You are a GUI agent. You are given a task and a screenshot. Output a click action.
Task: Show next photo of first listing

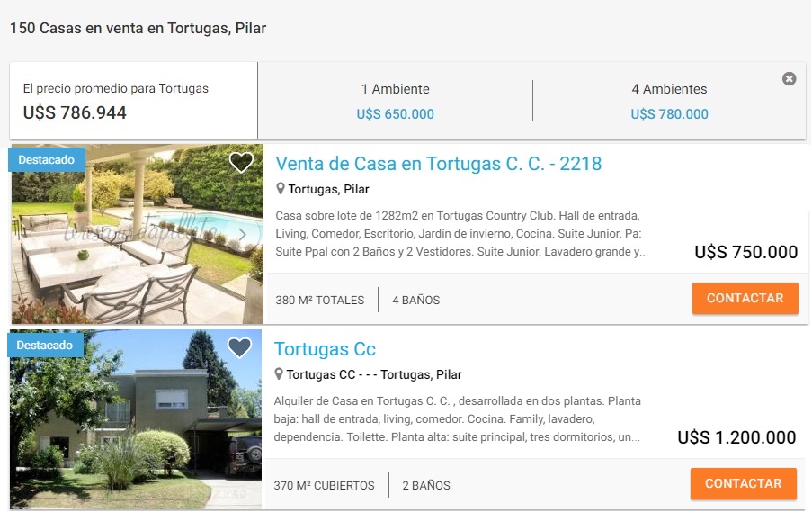(x=243, y=235)
